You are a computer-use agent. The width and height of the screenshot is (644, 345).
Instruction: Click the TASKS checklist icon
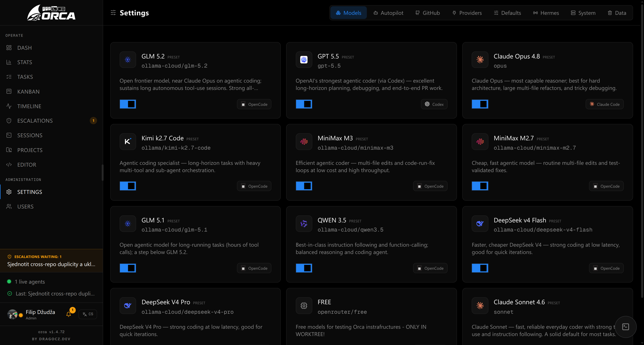pyautogui.click(x=9, y=77)
